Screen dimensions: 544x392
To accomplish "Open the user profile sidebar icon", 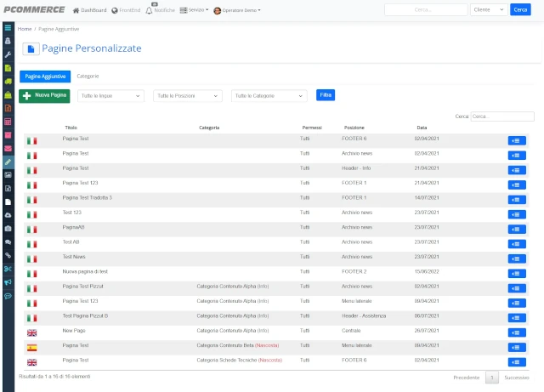I will click(x=8, y=41).
